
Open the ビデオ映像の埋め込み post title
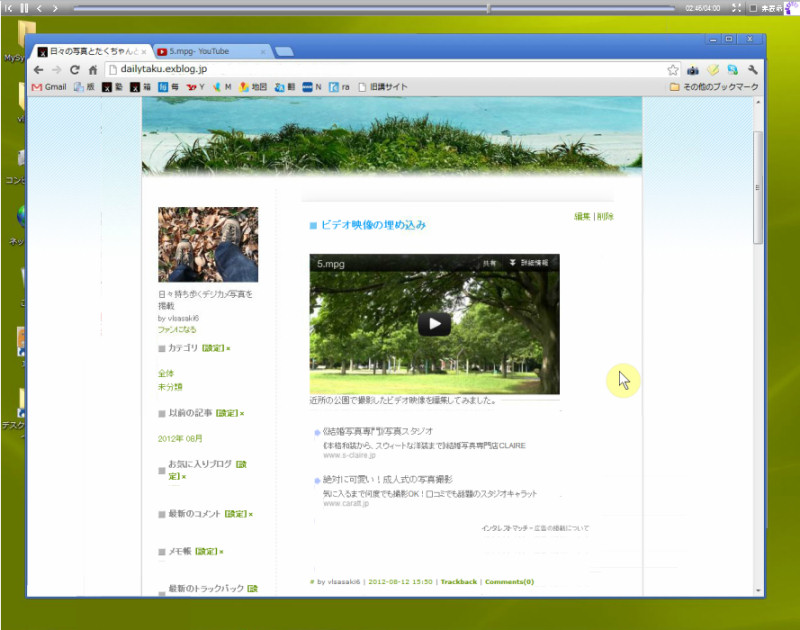click(373, 225)
